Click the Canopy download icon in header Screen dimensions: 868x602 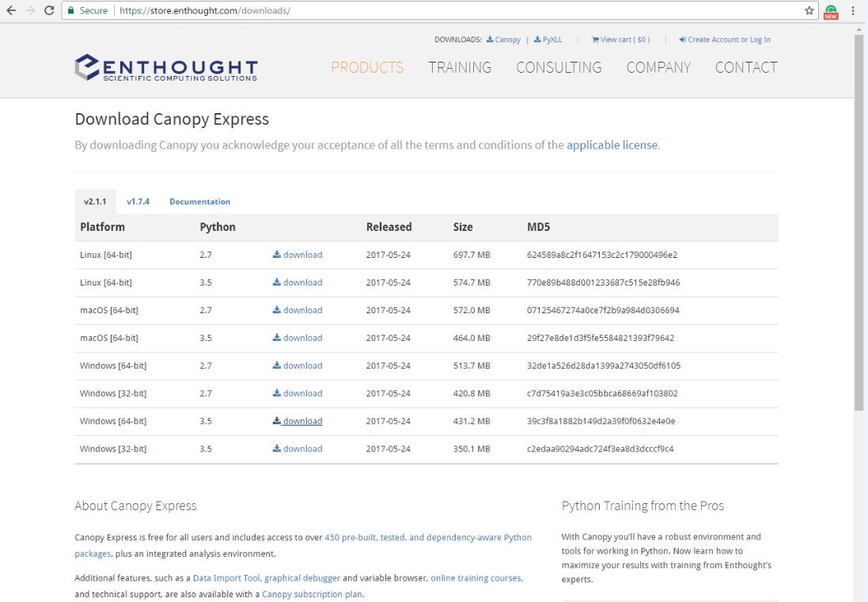pyautogui.click(x=490, y=40)
